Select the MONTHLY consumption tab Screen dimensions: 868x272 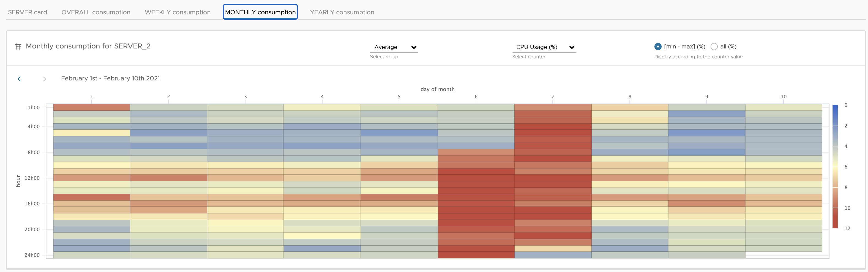260,12
